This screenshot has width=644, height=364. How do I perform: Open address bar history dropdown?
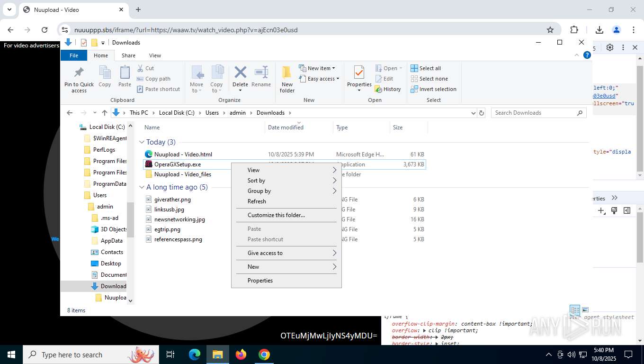tap(473, 113)
